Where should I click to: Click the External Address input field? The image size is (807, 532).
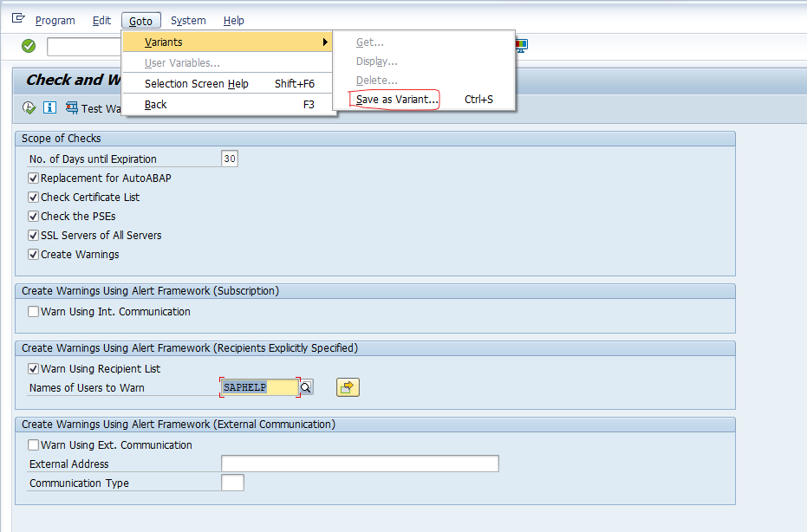[360, 464]
